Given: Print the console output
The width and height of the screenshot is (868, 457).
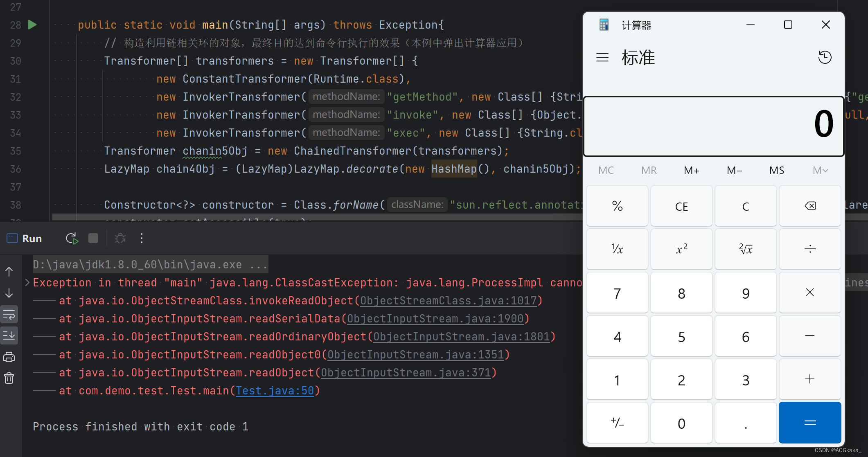Looking at the screenshot, I should (9, 357).
